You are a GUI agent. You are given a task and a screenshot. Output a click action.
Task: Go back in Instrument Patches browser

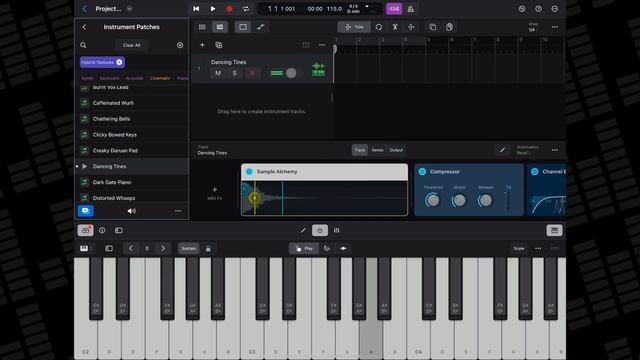point(84,27)
